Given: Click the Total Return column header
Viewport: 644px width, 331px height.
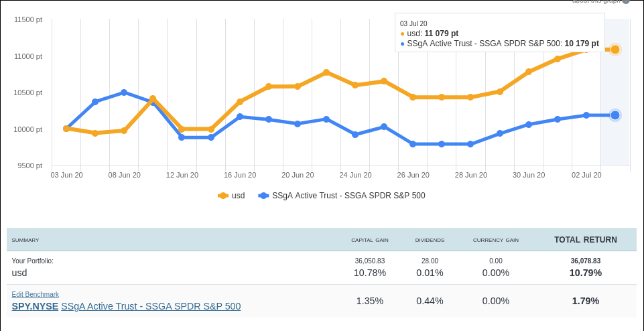Looking at the screenshot, I should (585, 240).
